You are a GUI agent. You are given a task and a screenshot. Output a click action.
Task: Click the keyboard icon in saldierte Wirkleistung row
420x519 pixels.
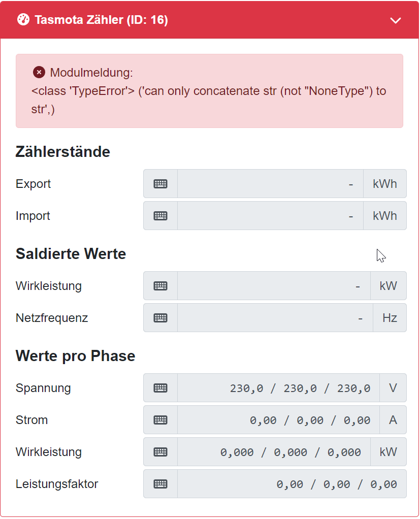point(160,286)
